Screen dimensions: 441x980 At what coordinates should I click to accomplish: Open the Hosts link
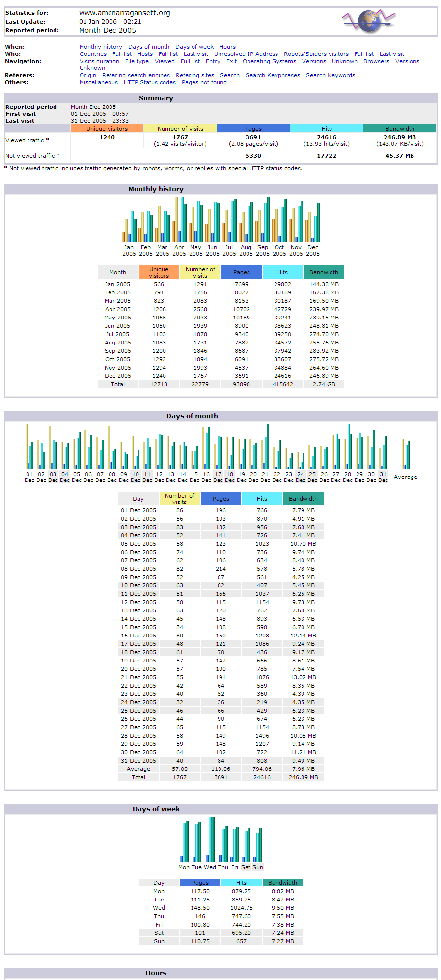coord(145,54)
